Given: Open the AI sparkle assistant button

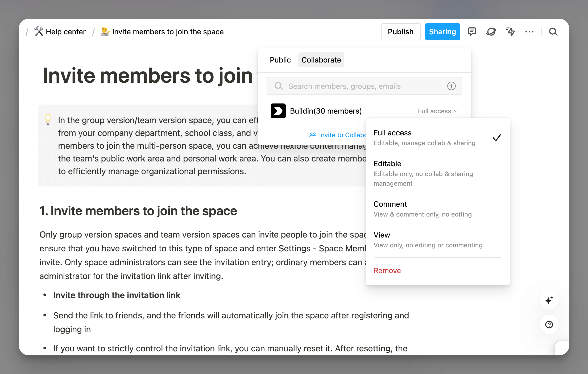Looking at the screenshot, I should click(x=549, y=300).
